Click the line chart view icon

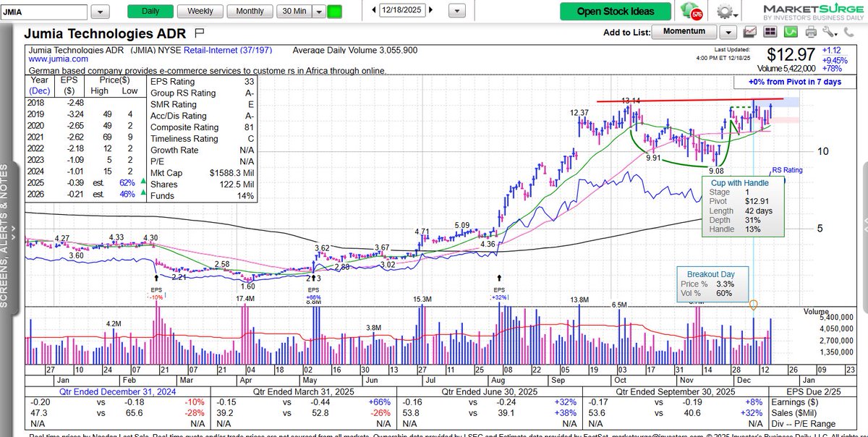750,32
